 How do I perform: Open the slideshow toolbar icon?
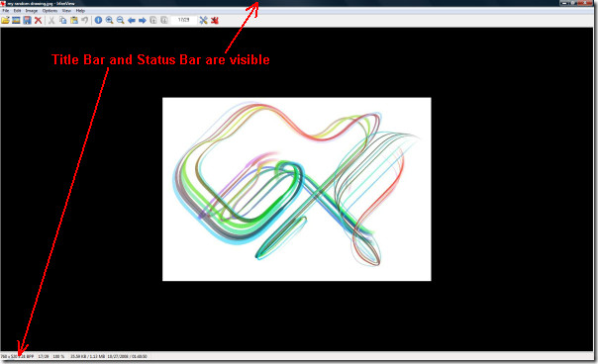coord(16,20)
